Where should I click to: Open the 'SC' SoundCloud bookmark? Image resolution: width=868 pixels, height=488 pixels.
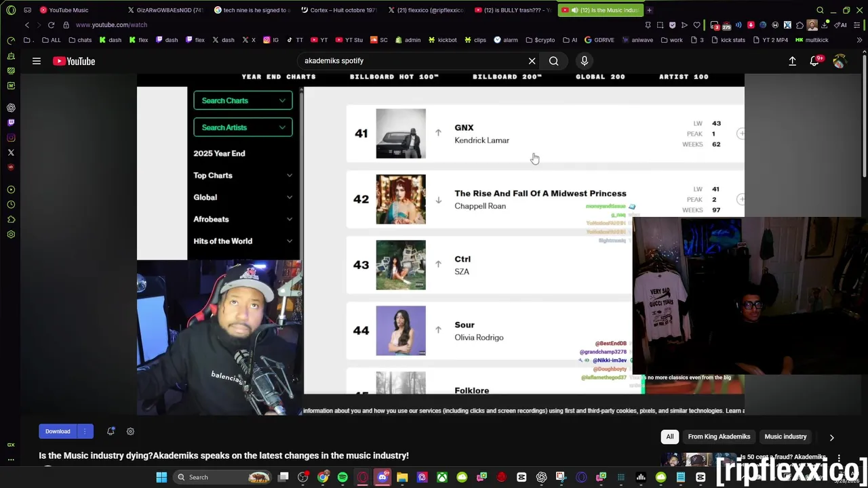tap(379, 40)
